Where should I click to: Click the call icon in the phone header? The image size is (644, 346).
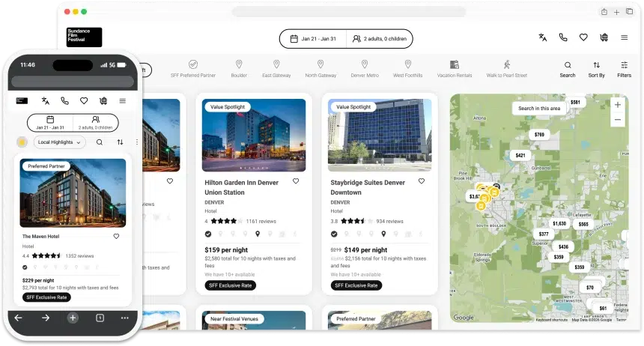click(64, 100)
